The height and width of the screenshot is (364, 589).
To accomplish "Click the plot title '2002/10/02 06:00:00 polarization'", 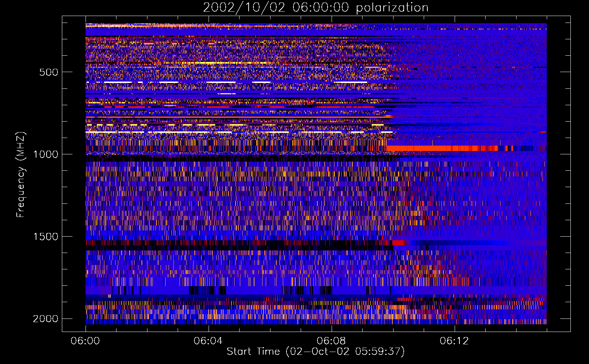I will click(x=316, y=8).
